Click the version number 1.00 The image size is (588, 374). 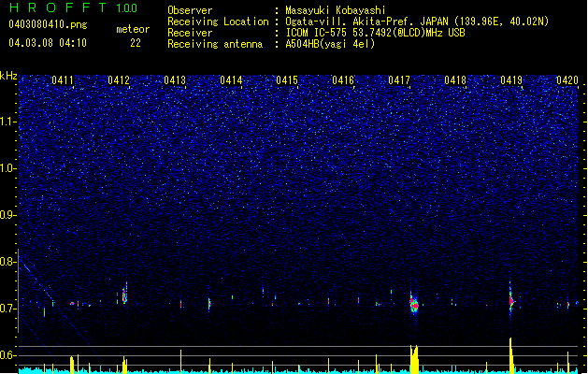(x=127, y=7)
